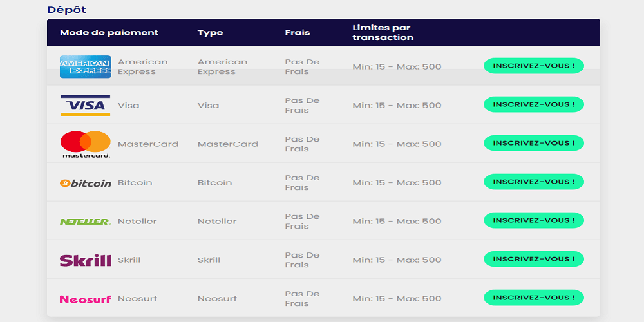The height and width of the screenshot is (322, 644).
Task: Click the Skrill logo
Action: [x=86, y=260]
